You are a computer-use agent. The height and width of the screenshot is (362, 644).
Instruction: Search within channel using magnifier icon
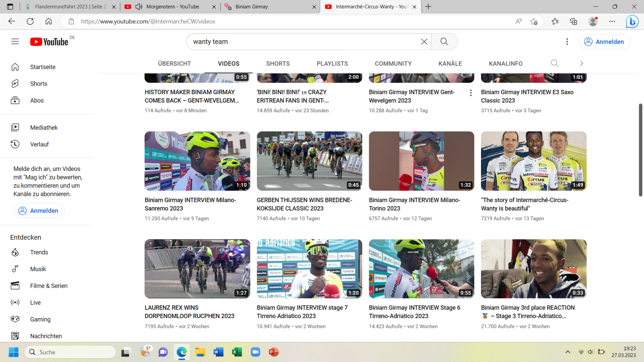click(x=554, y=64)
